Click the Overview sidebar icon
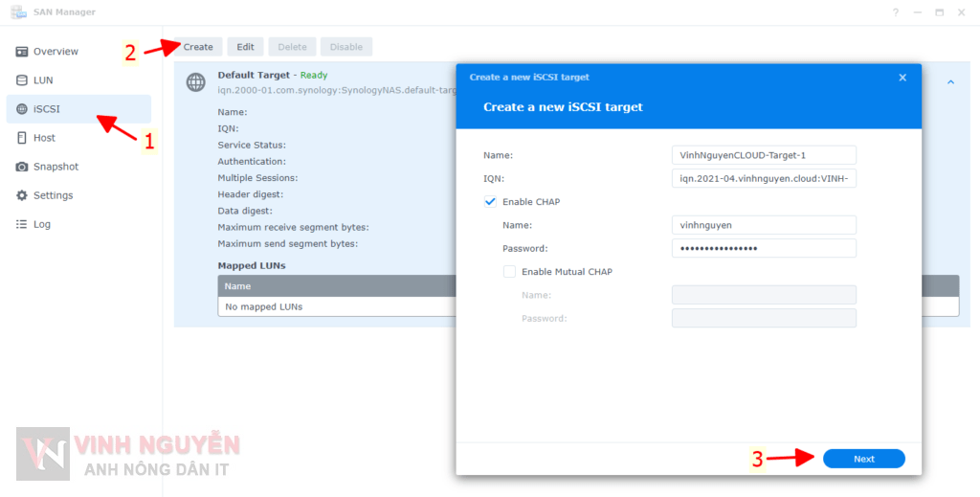Viewport: 980px width, 497px height. [x=22, y=52]
